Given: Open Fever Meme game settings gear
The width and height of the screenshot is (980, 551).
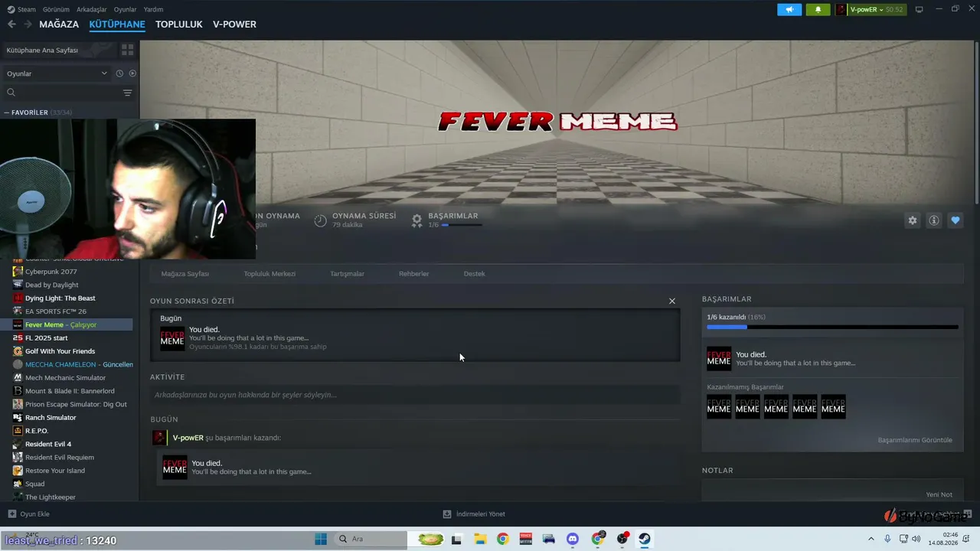Looking at the screenshot, I should (913, 220).
